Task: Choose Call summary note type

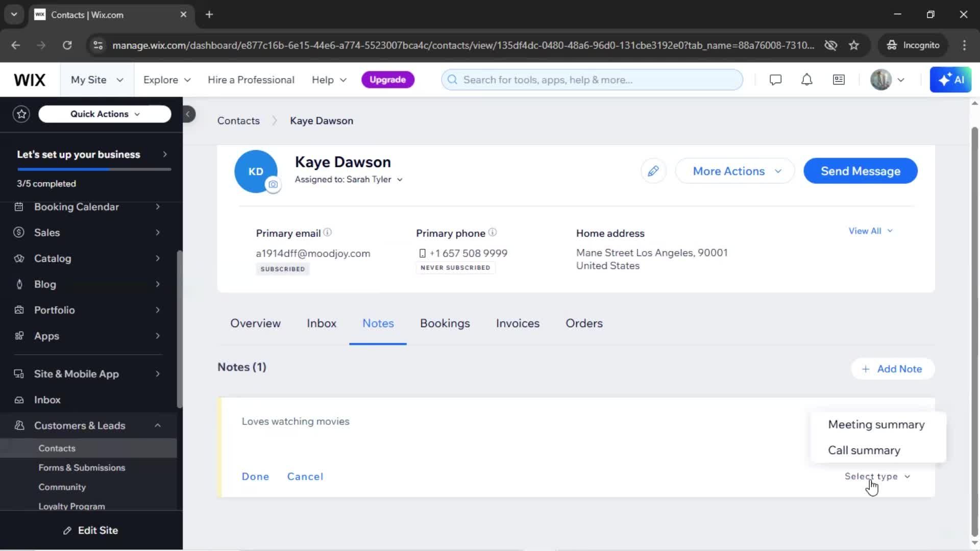Action: coord(864,450)
